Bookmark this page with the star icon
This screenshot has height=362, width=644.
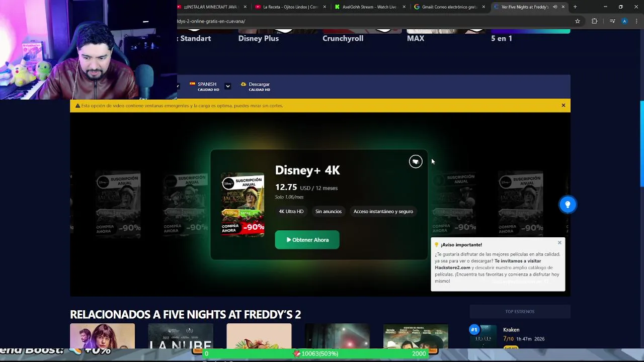(578, 21)
